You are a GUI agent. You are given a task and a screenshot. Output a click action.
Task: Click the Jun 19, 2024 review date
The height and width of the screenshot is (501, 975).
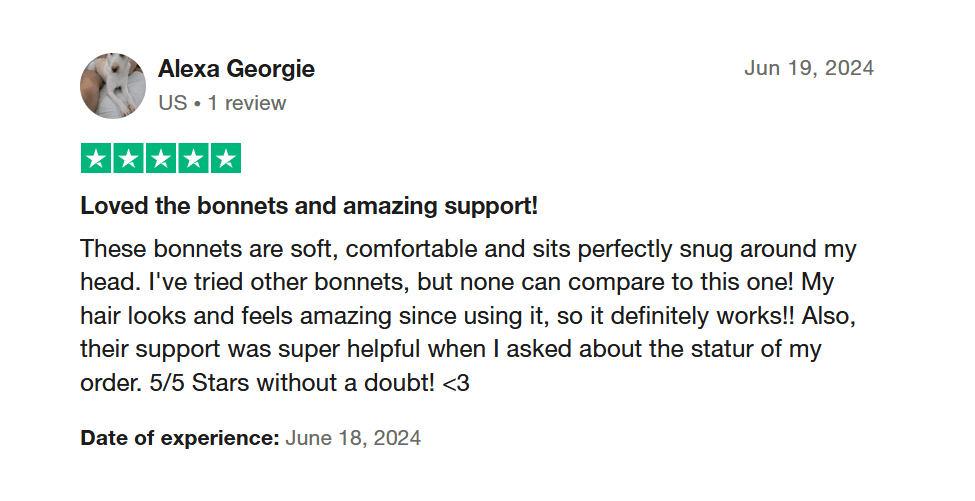[809, 68]
